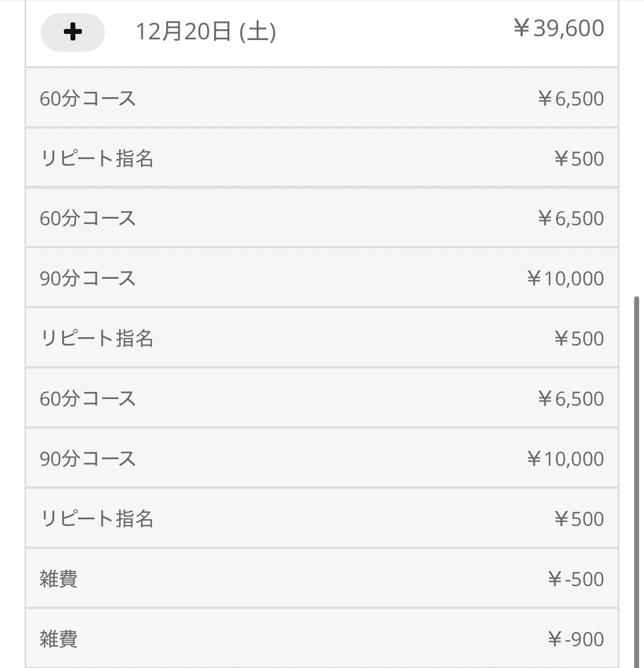
Task: Select the first 60分コース row label
Action: (88, 98)
